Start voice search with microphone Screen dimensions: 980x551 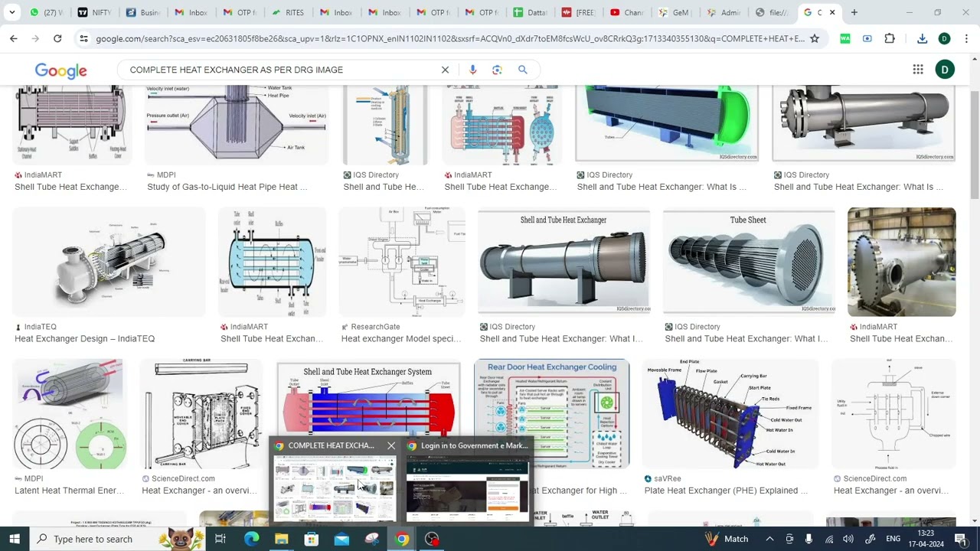(x=472, y=70)
